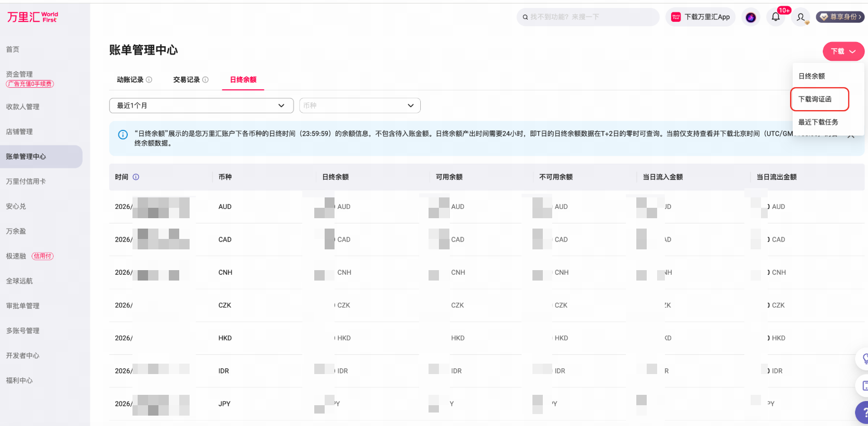Select 下载询证函 from the download menu
Screen dimensions: 868x426
[x=820, y=99]
